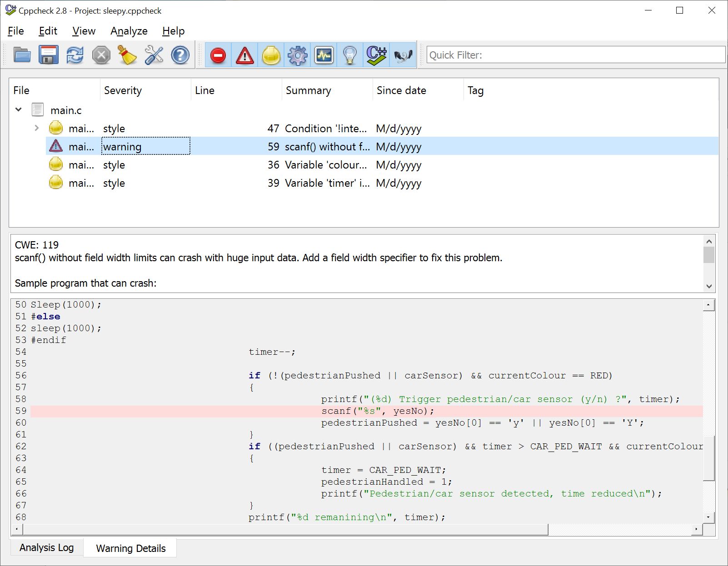Click the code view right scroll arrow
The height and width of the screenshot is (566, 728).
point(697,529)
